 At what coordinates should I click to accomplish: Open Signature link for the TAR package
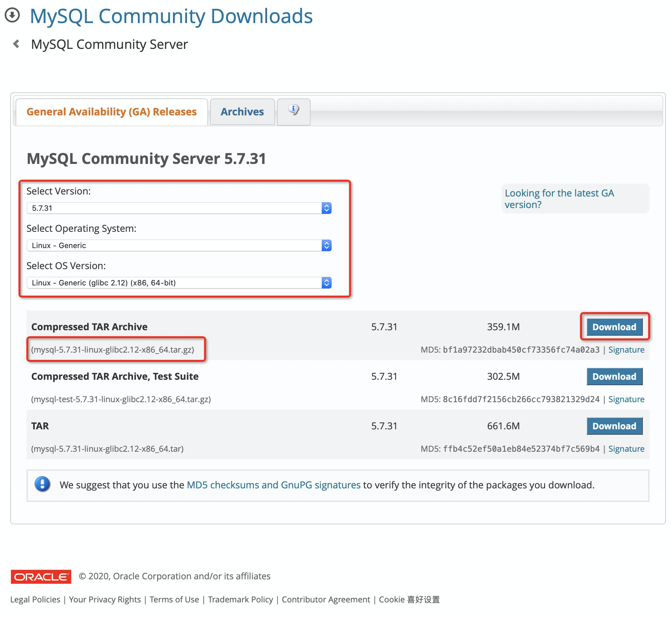pos(626,449)
